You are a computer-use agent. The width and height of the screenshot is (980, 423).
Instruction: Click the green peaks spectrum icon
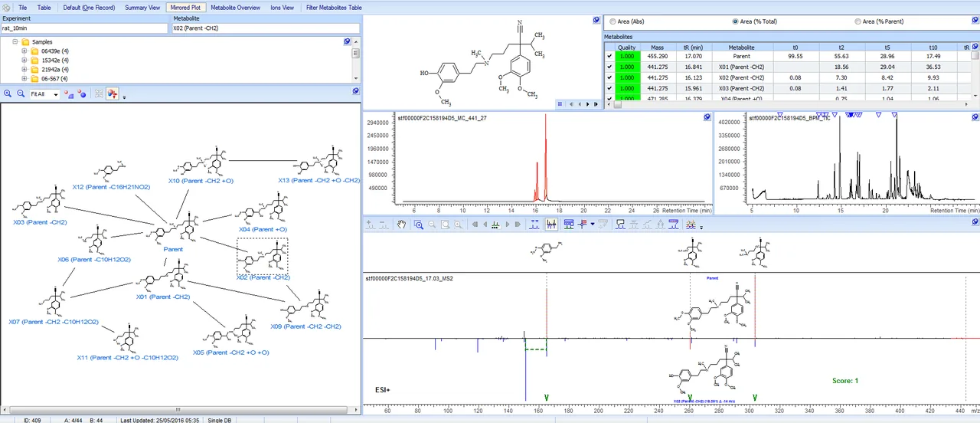tap(496, 225)
